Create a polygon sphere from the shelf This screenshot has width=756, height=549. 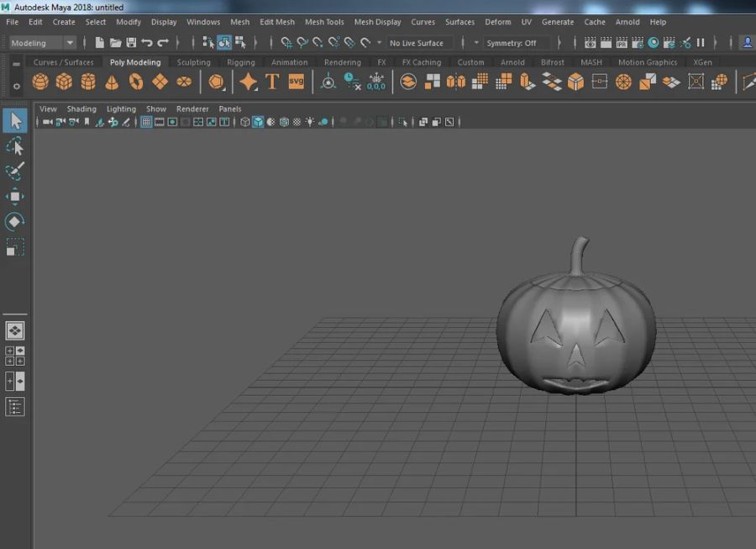point(39,82)
